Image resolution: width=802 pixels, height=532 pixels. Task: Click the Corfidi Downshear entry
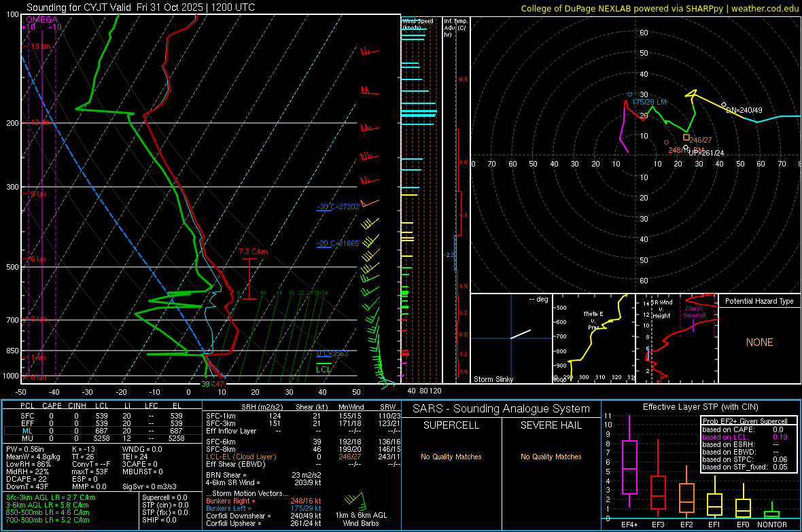coord(264,516)
